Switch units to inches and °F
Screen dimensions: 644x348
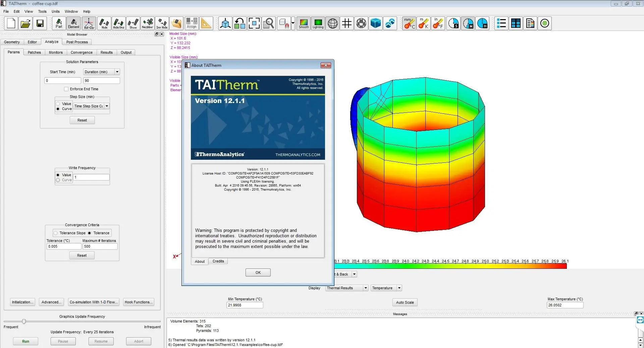click(438, 23)
